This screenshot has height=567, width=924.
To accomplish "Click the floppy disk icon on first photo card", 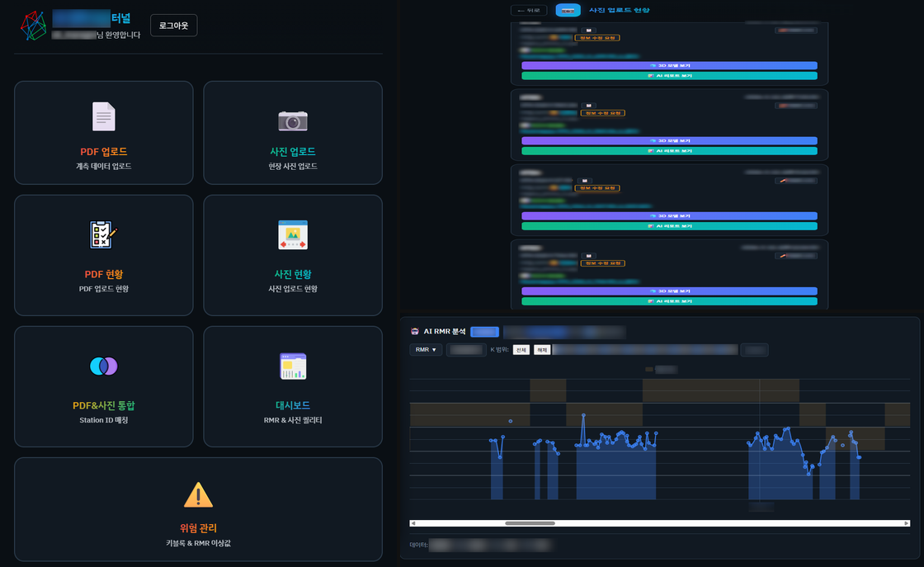I will (588, 30).
